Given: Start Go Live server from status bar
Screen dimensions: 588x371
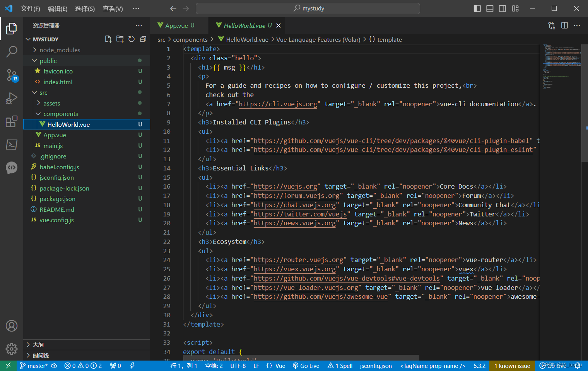Looking at the screenshot, I should point(306,366).
